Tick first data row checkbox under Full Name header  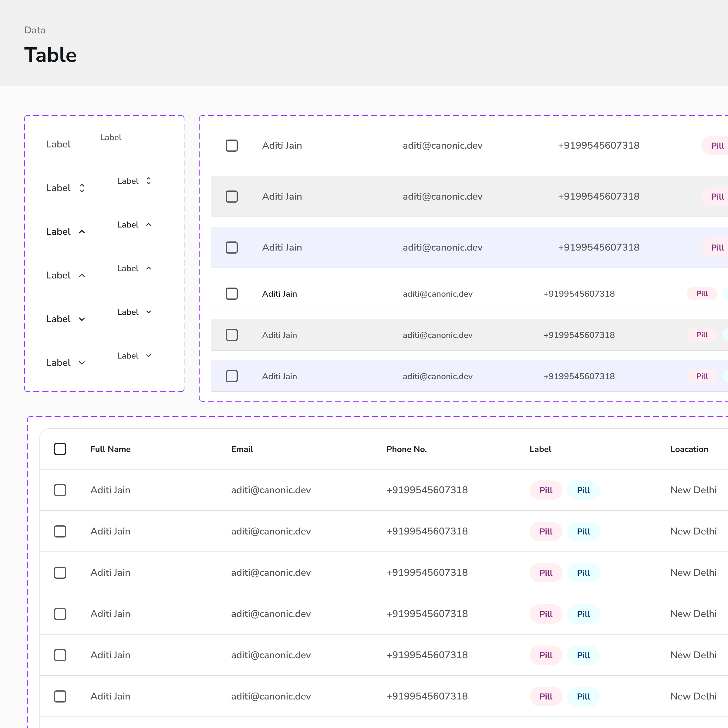click(60, 490)
